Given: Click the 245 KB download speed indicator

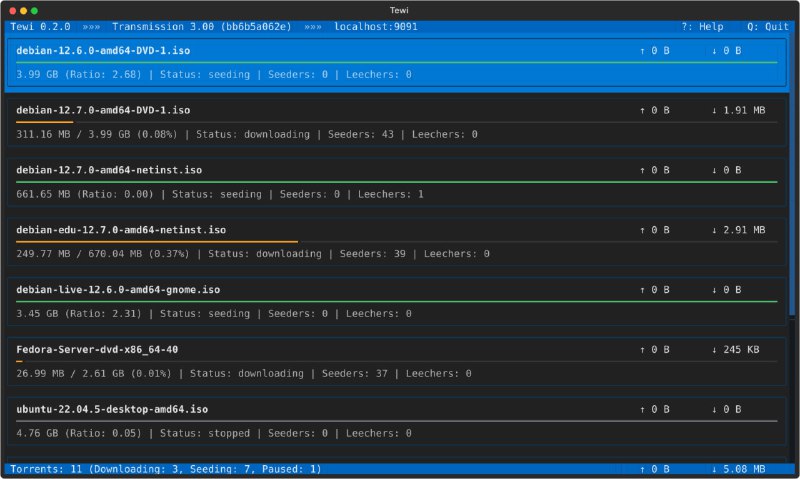Looking at the screenshot, I should (735, 349).
